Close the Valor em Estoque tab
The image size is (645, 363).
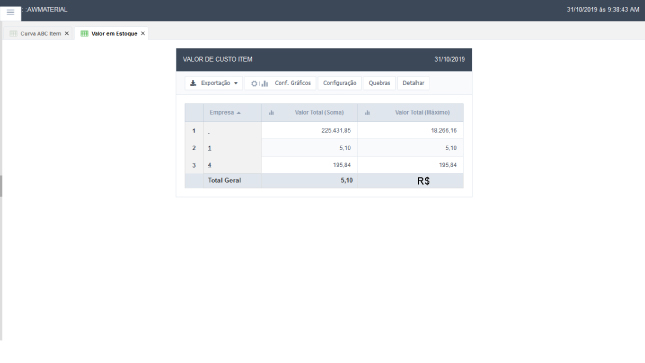pos(143,33)
